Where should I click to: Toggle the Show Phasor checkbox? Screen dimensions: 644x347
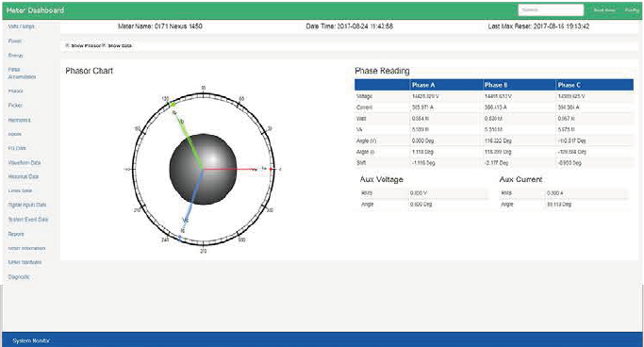pos(68,45)
